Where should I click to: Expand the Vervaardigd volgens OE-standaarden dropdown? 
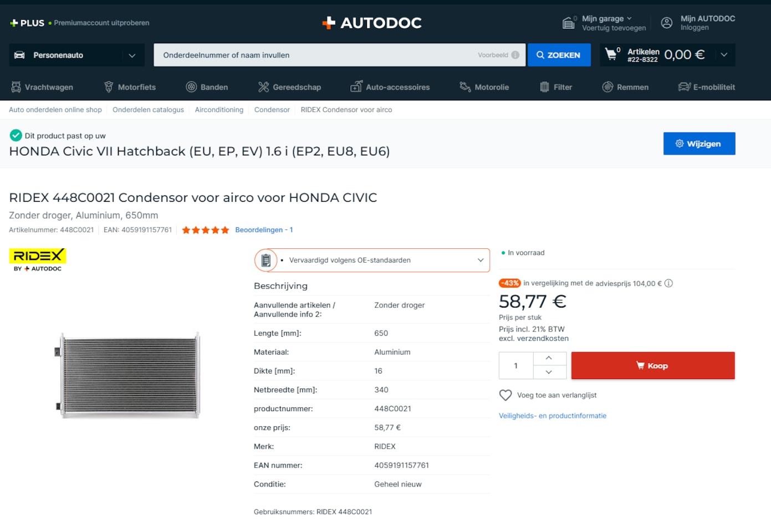(480, 260)
